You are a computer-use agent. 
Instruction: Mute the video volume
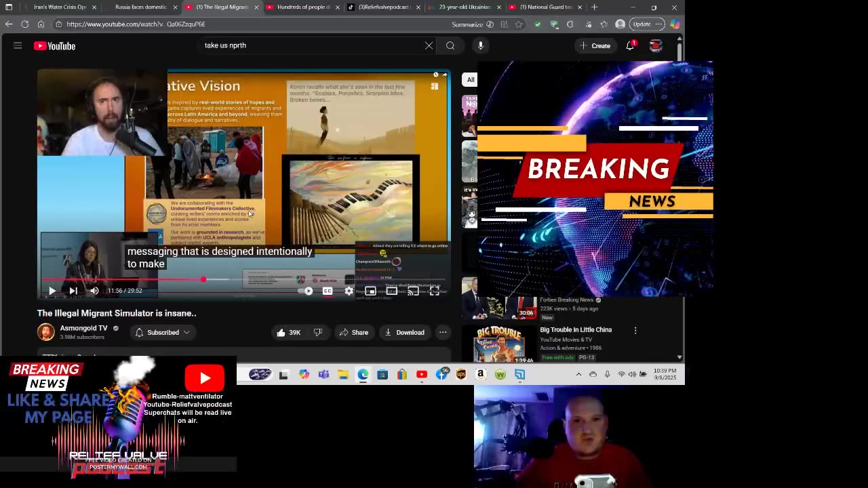coord(94,291)
